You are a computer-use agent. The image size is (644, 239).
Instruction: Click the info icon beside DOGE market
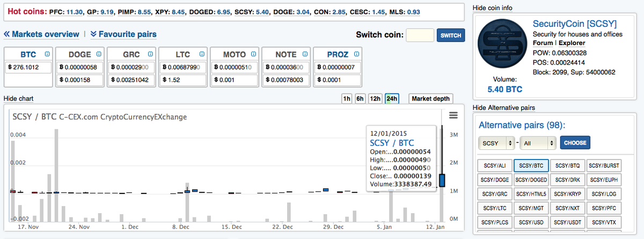point(99,54)
